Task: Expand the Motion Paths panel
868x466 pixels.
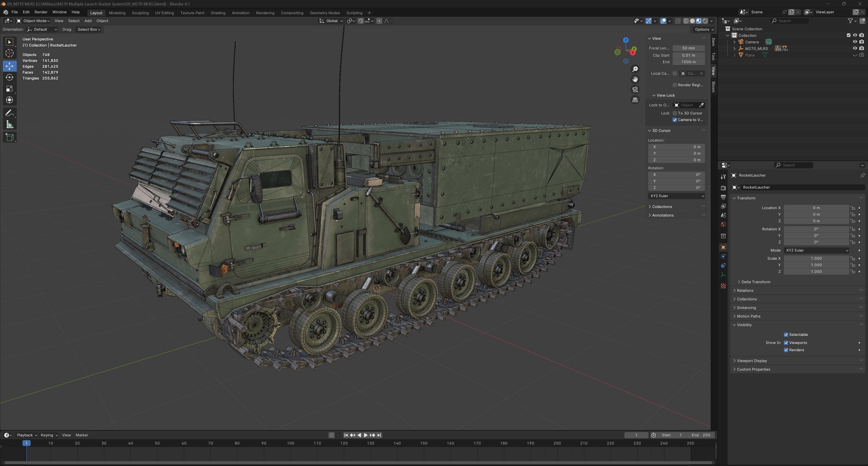Action: (x=748, y=316)
